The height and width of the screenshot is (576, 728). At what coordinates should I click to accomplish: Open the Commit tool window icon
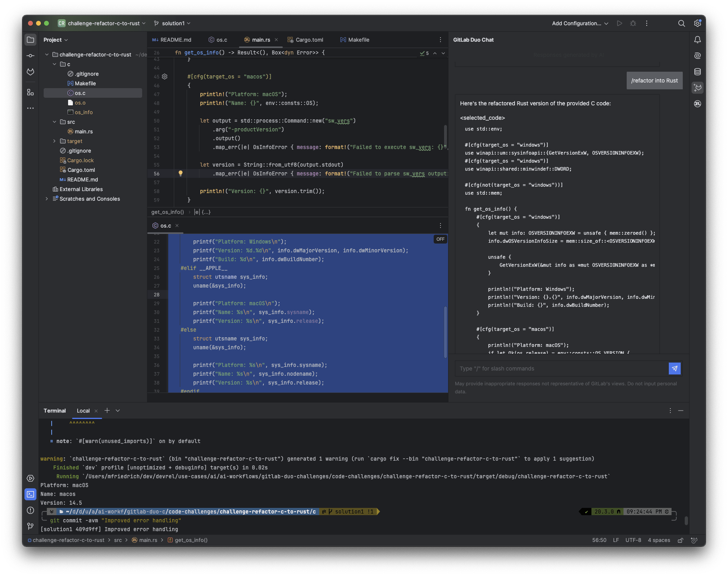30,56
